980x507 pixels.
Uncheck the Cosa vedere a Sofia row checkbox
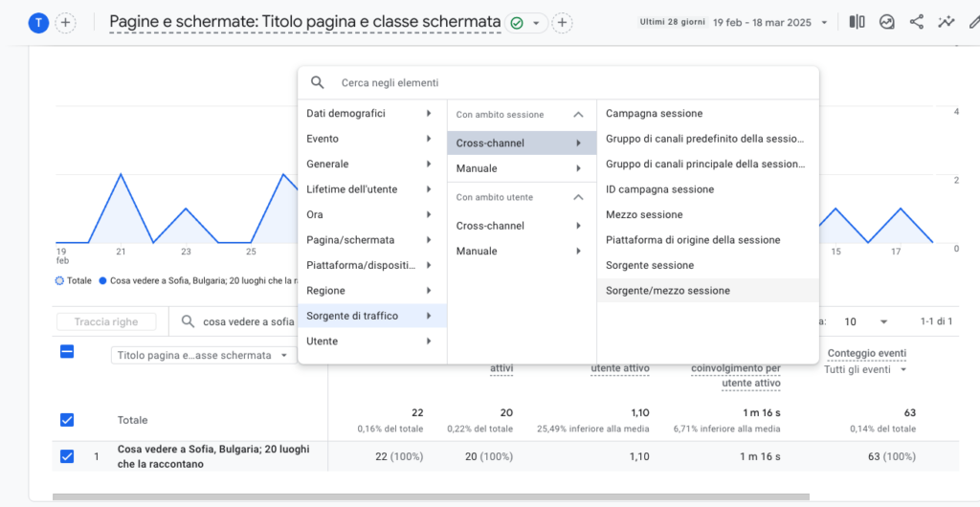pos(67,456)
